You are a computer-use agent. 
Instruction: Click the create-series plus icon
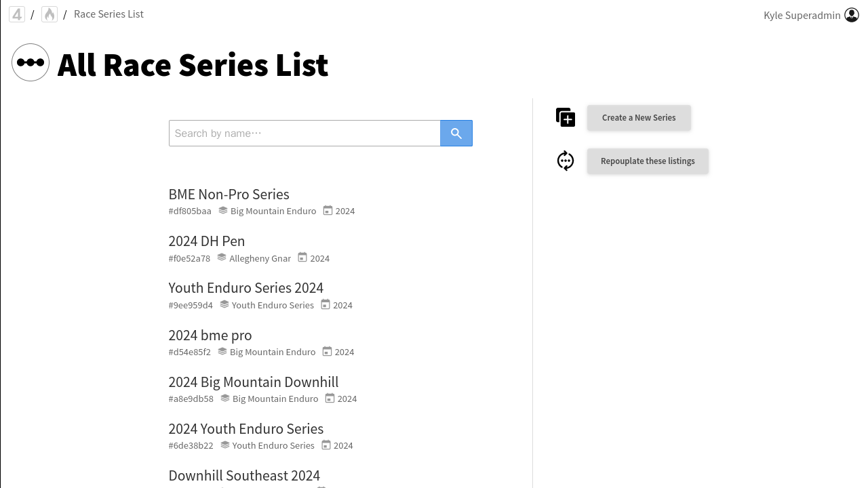click(566, 117)
